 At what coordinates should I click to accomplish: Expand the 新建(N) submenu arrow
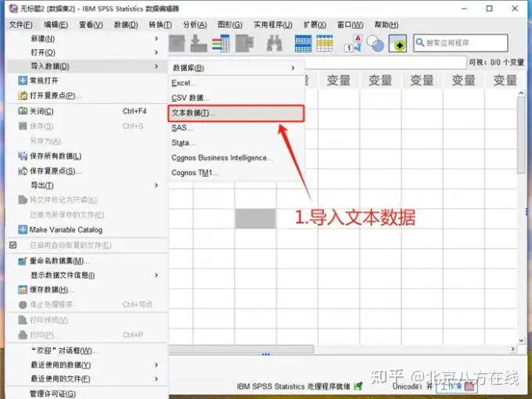pyautogui.click(x=156, y=38)
